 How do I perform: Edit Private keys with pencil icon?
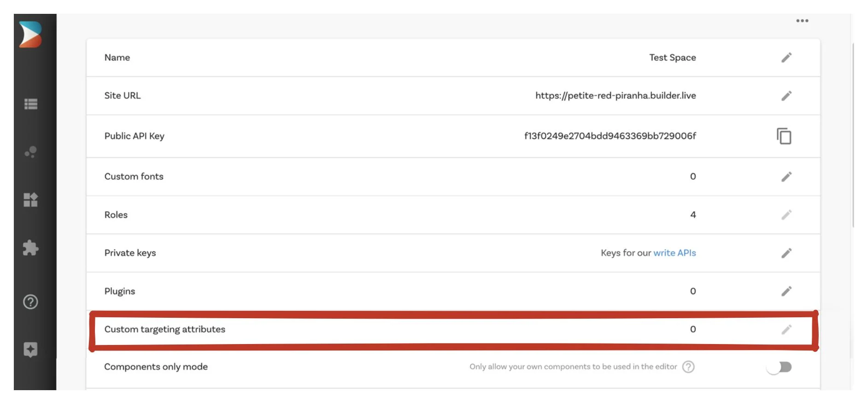(x=786, y=253)
